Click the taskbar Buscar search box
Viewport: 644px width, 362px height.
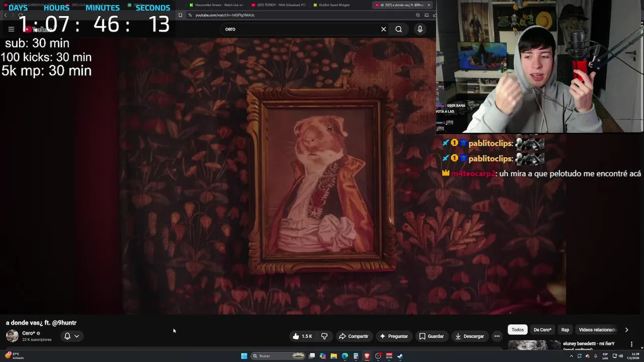point(278,356)
